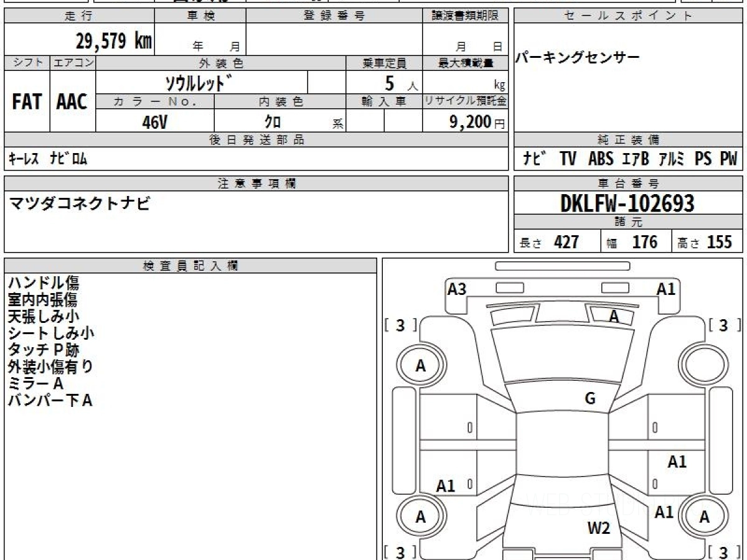This screenshot has height=560, width=747.
Task: Select the 46V color code
Action: pos(154,122)
